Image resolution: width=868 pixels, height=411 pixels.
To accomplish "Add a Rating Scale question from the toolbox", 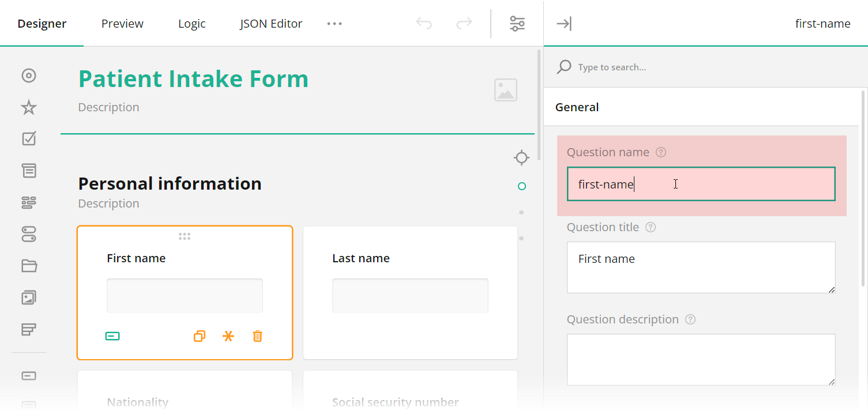I will click(29, 107).
